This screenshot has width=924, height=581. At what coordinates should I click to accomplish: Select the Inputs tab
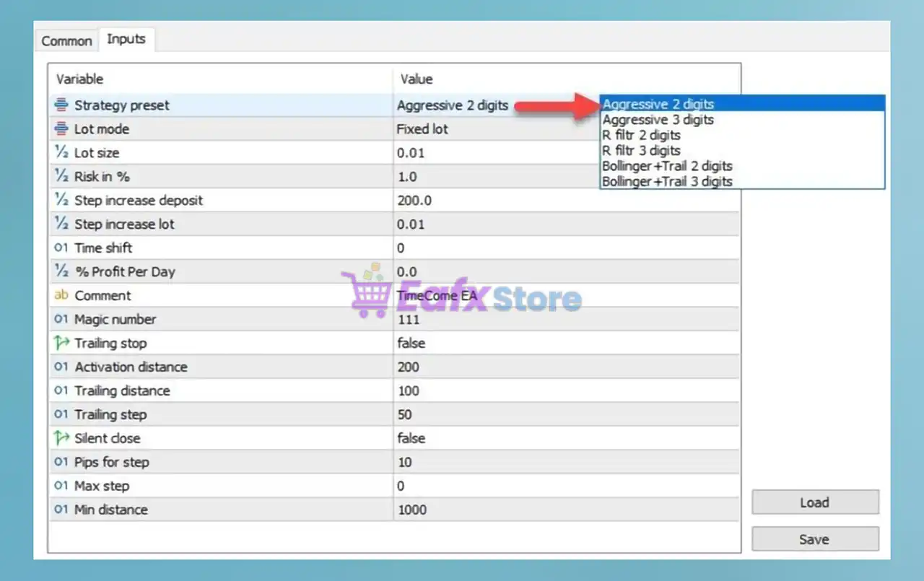(x=126, y=40)
